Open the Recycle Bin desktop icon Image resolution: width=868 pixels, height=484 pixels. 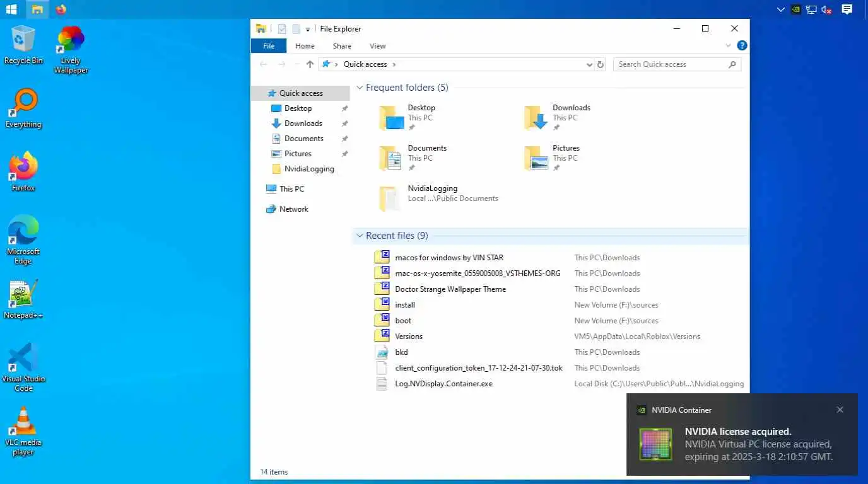(x=23, y=45)
